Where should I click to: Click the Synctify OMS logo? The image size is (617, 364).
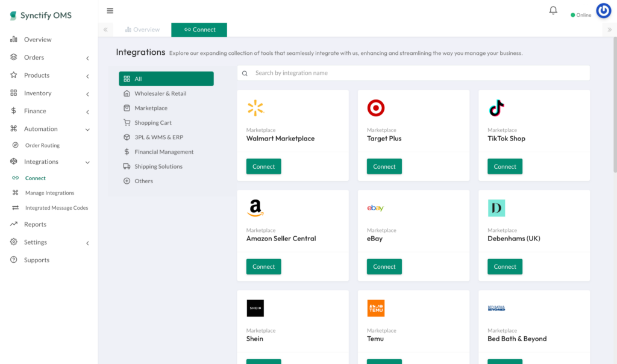pos(40,15)
